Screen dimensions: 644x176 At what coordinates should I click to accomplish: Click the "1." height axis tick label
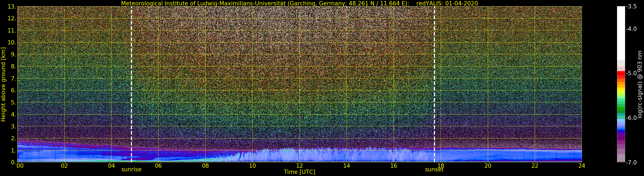click(13, 151)
